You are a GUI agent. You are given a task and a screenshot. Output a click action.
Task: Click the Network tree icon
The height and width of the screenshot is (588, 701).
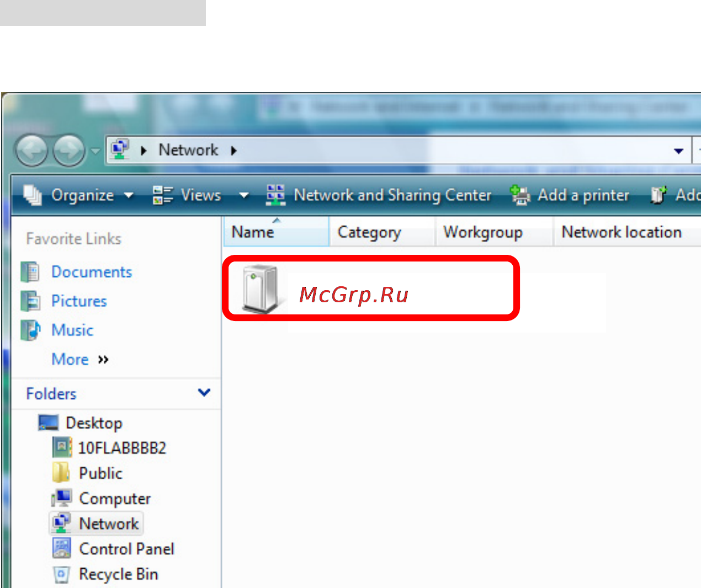coord(61,523)
